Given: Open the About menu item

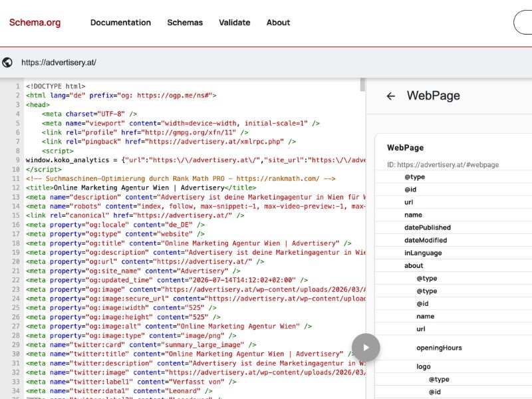Looking at the screenshot, I should coord(278,23).
